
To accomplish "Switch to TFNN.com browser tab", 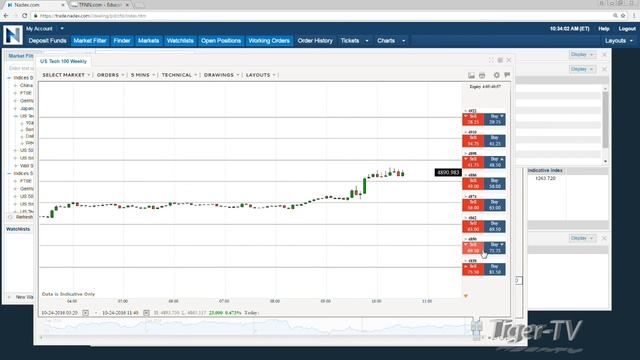I will [x=100, y=5].
